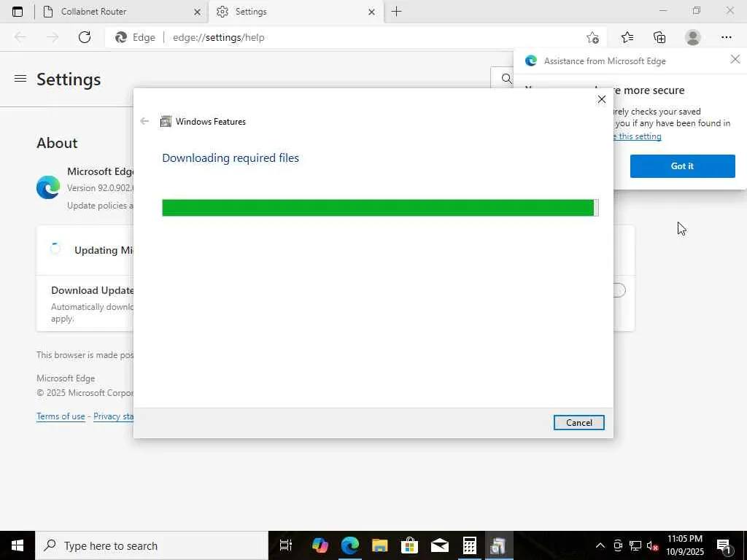
Task: Open the Settings hamburger menu
Action: (20, 78)
